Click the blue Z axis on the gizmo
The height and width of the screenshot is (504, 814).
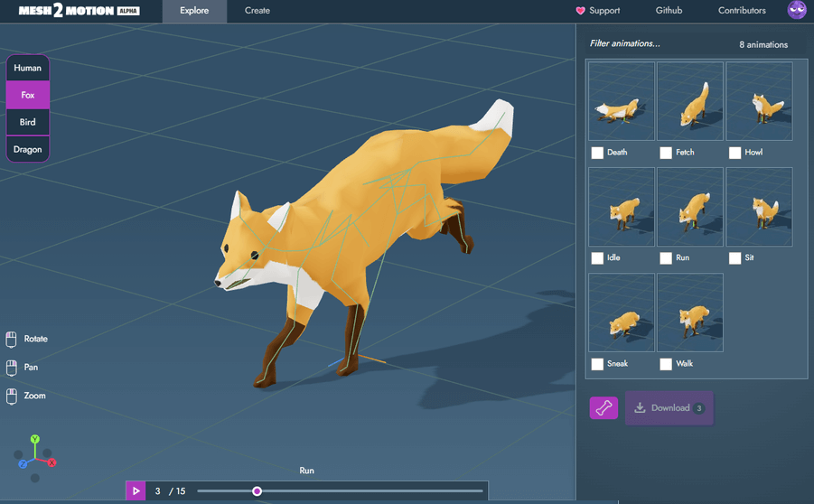click(23, 464)
